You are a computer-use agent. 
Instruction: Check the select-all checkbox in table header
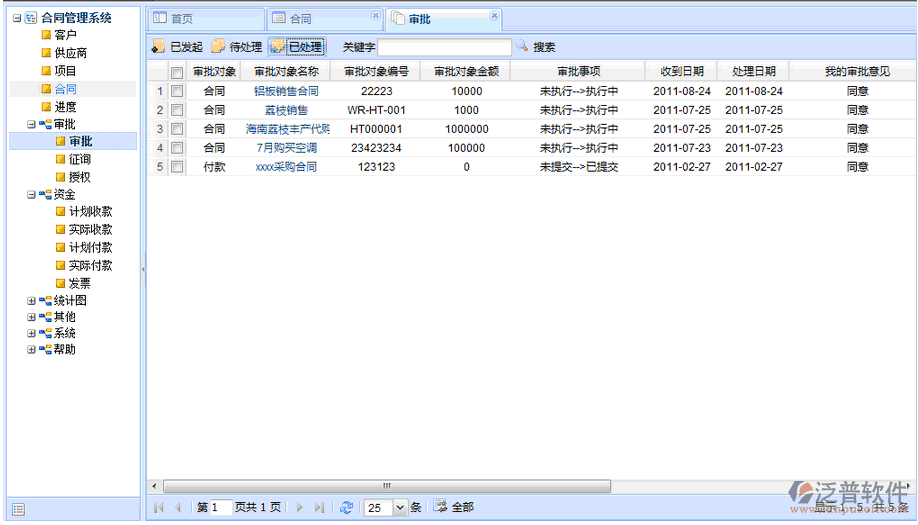coord(177,72)
